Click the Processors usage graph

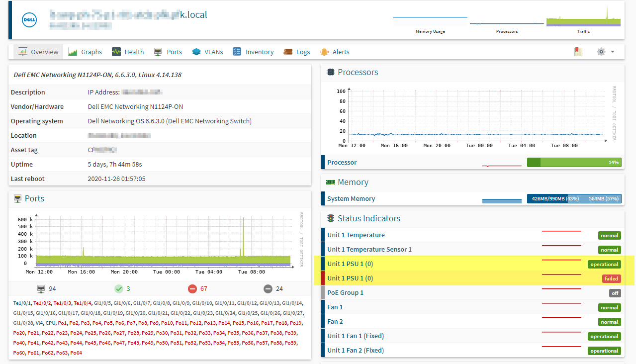(472, 117)
